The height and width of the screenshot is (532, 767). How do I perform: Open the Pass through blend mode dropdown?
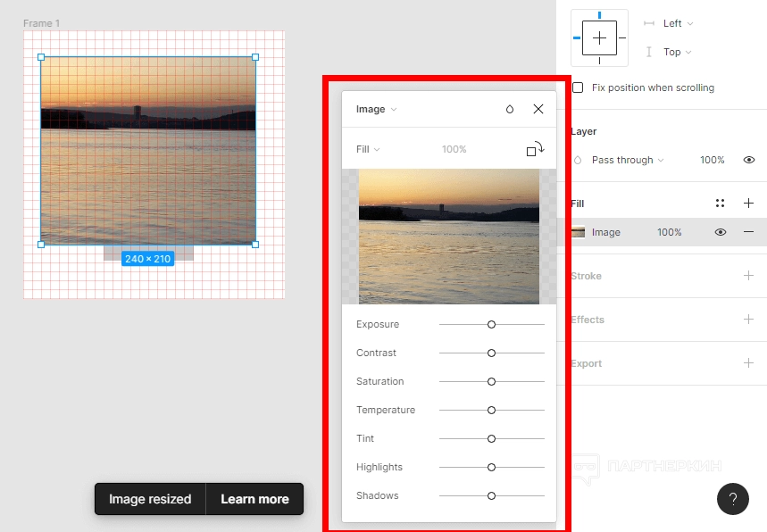[628, 160]
